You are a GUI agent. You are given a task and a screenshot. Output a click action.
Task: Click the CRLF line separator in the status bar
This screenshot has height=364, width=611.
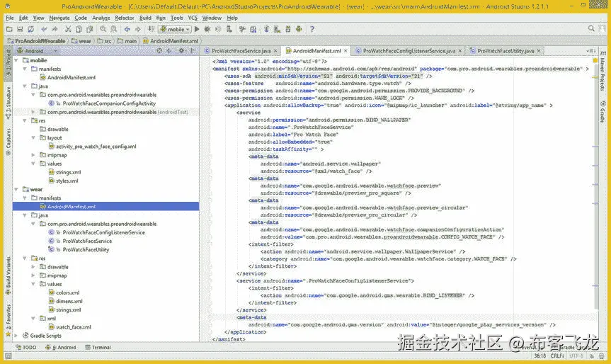click(557, 356)
